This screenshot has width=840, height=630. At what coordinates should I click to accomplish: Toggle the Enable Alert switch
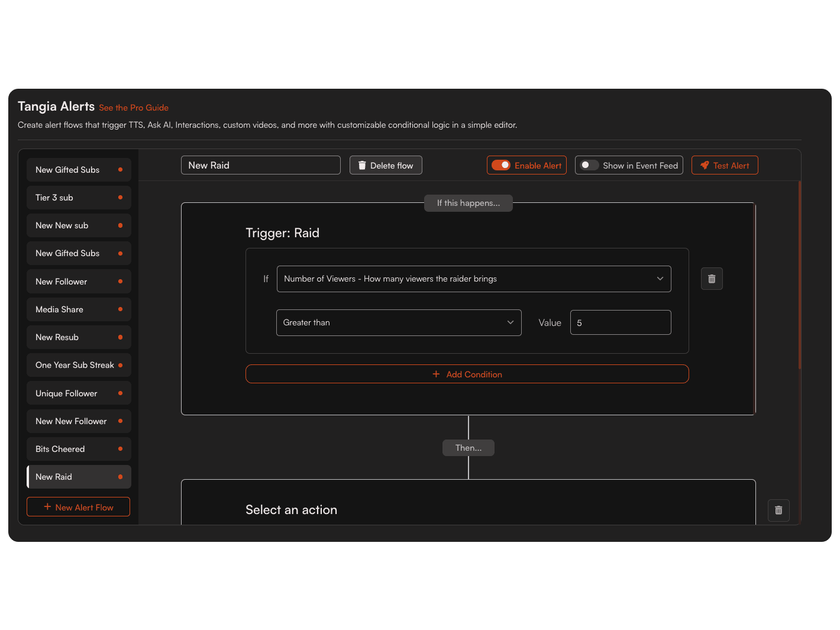[x=501, y=166]
